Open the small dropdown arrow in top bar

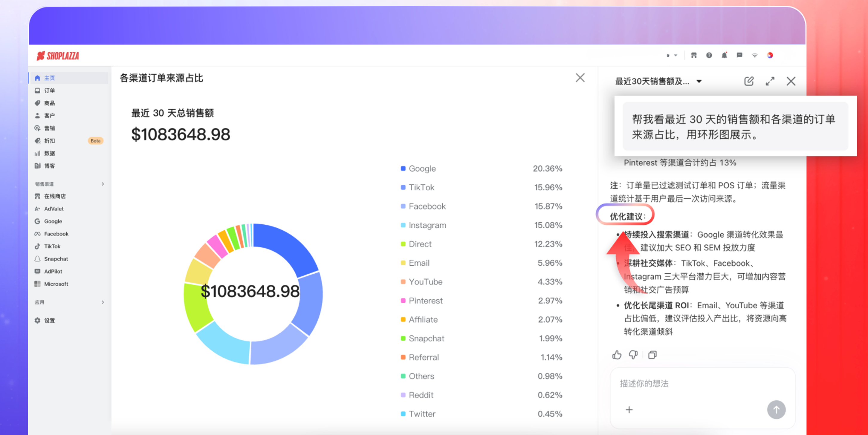point(676,56)
